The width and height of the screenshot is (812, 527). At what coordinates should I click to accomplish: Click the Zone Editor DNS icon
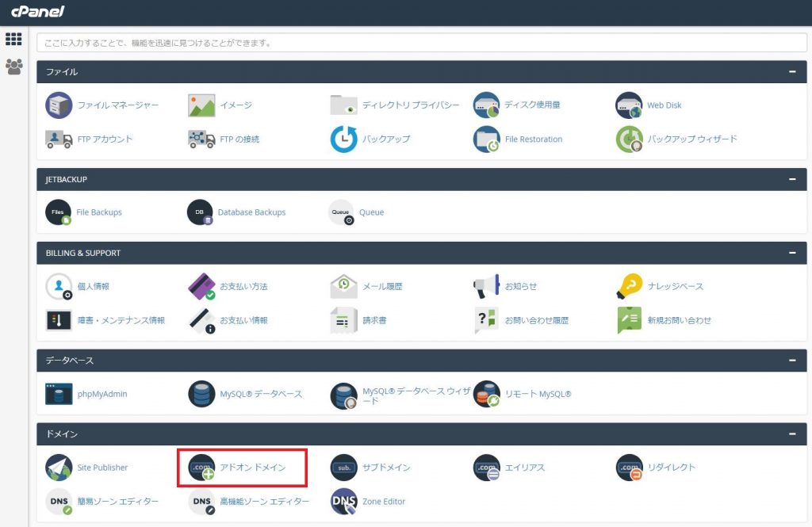click(344, 502)
